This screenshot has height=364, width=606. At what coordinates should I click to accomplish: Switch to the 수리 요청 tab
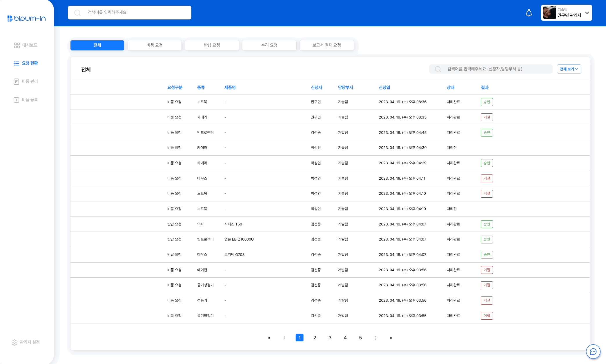click(269, 45)
